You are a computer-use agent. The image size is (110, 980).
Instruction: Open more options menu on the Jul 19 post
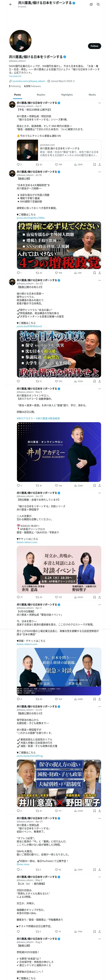point(99,171)
